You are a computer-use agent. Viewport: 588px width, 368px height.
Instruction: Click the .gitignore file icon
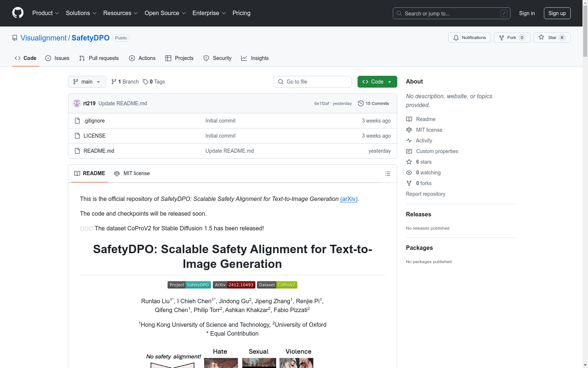(x=77, y=121)
